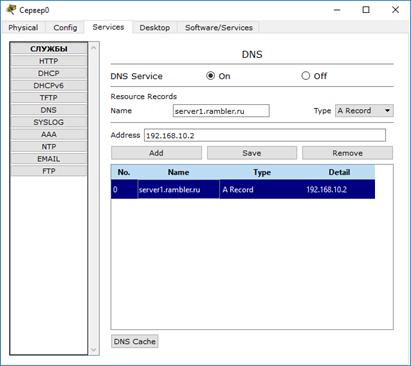Minimize the server window
The height and width of the screenshot is (366, 411).
[337, 10]
